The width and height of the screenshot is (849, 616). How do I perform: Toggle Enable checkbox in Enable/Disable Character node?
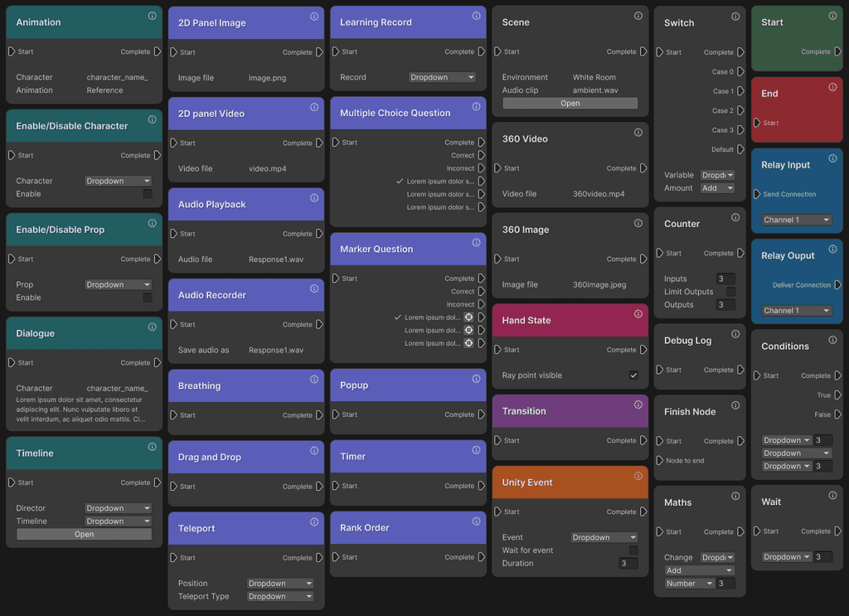148,194
